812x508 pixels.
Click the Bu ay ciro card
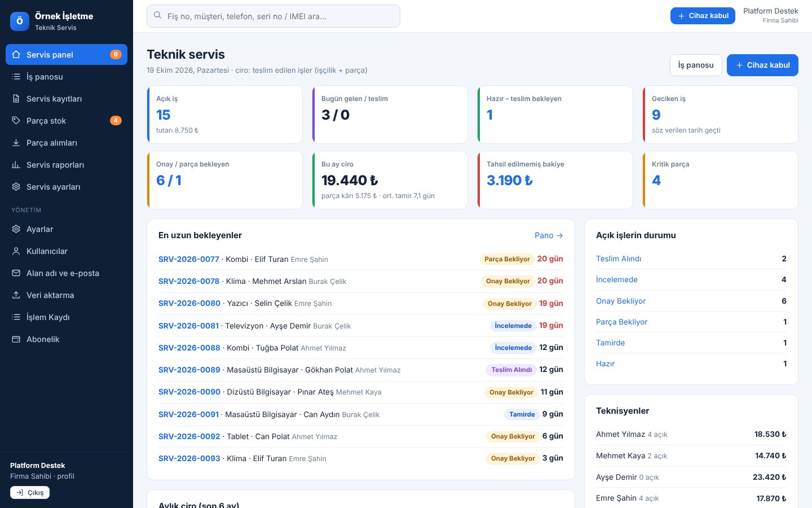pyautogui.click(x=390, y=180)
